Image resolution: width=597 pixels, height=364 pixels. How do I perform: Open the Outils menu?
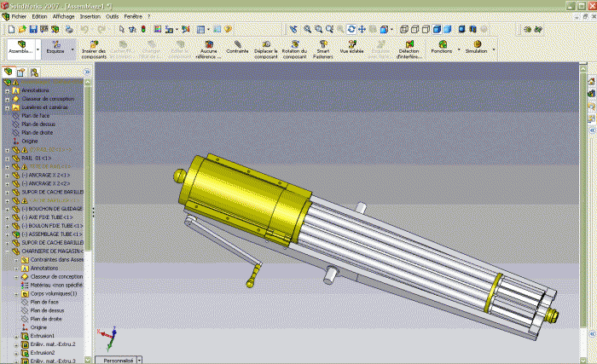pos(113,16)
